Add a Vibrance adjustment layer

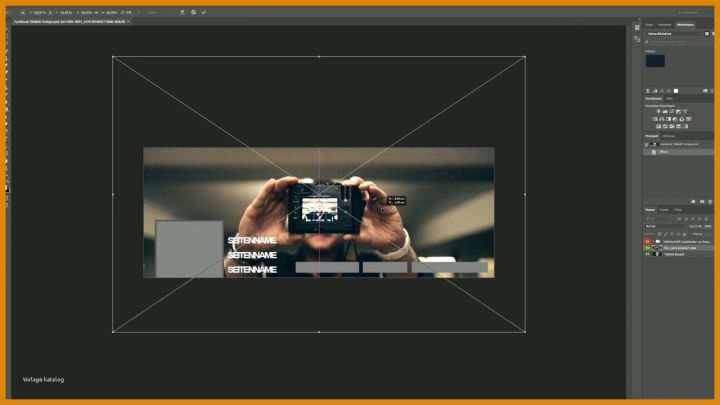[x=686, y=112]
